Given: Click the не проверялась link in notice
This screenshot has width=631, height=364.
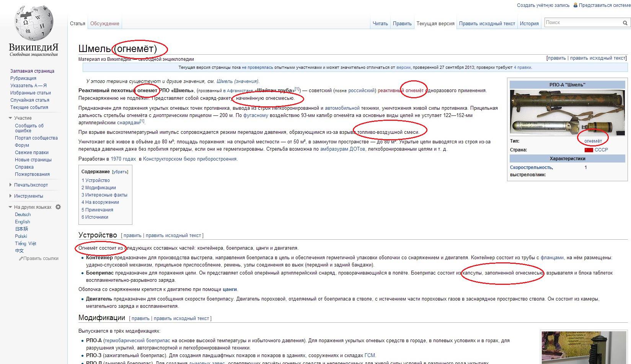Looking at the screenshot, I should pos(258,68).
